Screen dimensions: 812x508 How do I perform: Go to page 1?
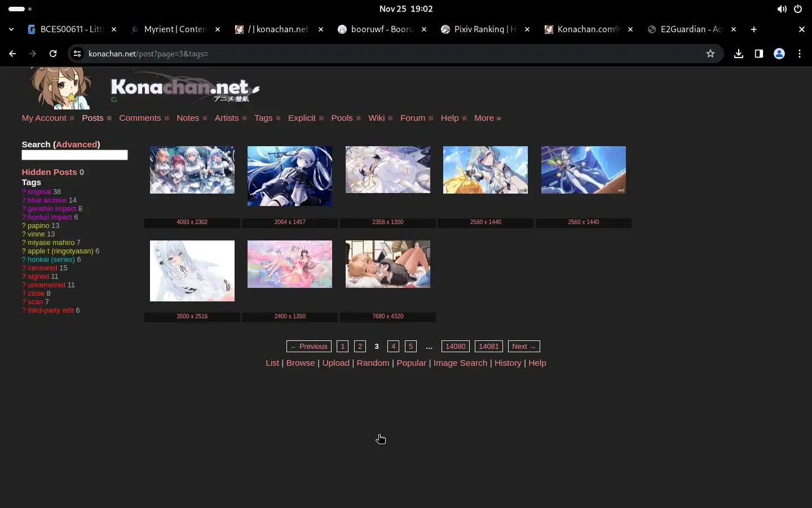coord(342,347)
